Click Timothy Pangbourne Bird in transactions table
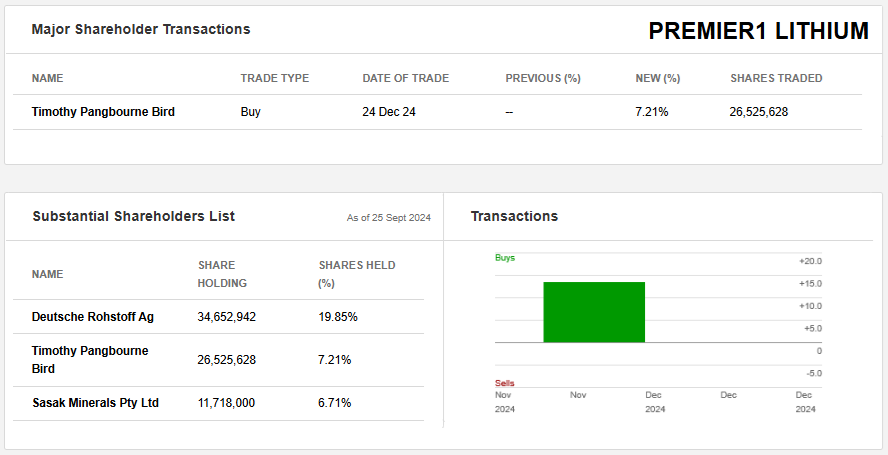This screenshot has width=888, height=455. click(103, 112)
